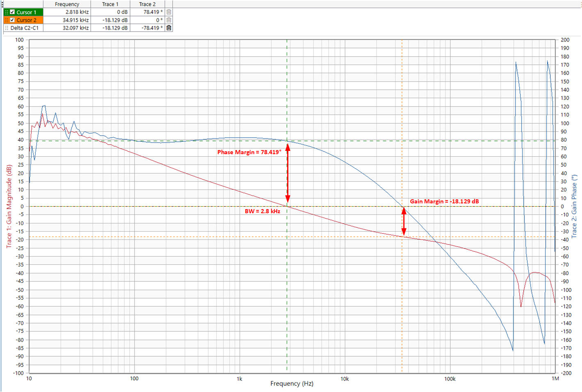Disable the Cursor 2 checkbox

pos(12,20)
